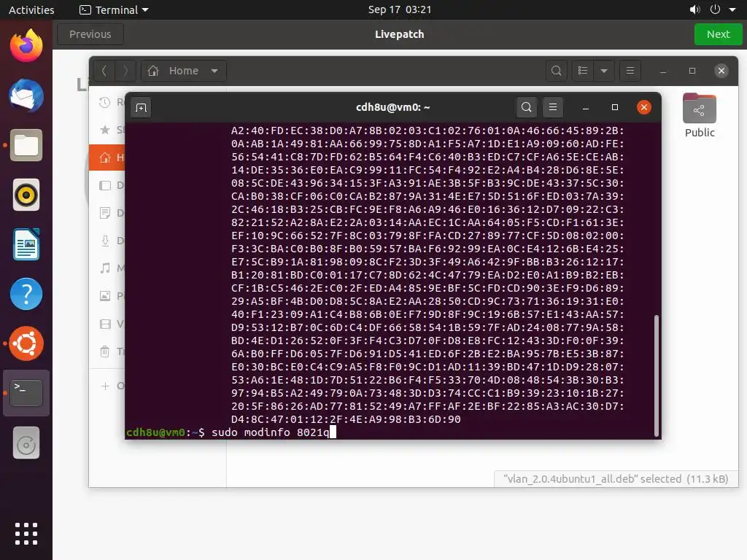This screenshot has width=747, height=560.
Task: Show applications grid
Action: coord(26,533)
